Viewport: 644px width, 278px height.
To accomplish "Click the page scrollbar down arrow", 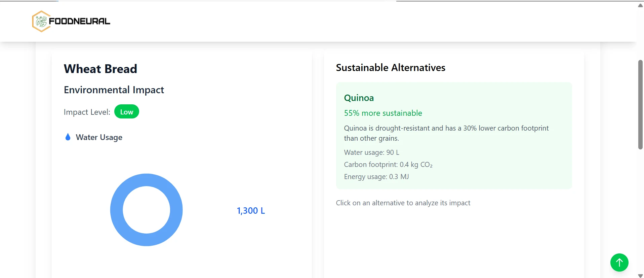I will (x=640, y=276).
